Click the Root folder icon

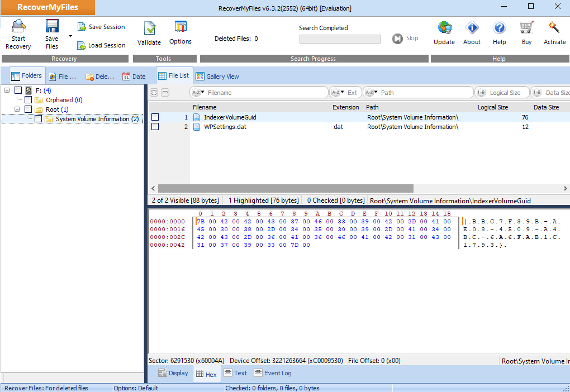point(39,109)
